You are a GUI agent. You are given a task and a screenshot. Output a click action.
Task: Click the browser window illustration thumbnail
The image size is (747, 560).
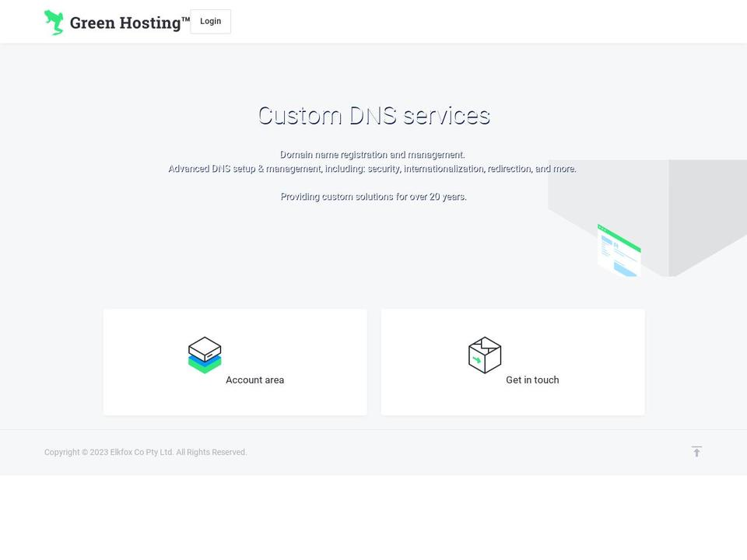(619, 250)
